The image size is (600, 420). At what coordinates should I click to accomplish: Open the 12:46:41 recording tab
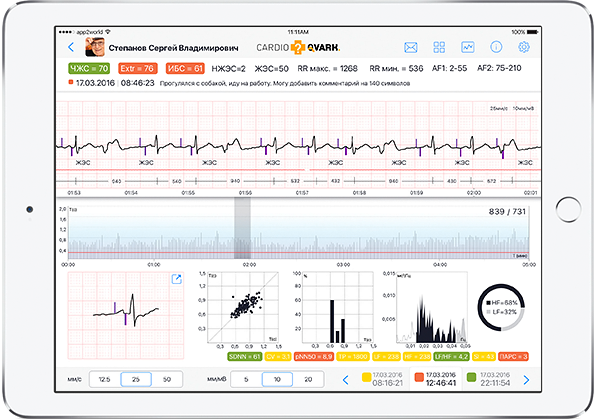pos(435,379)
